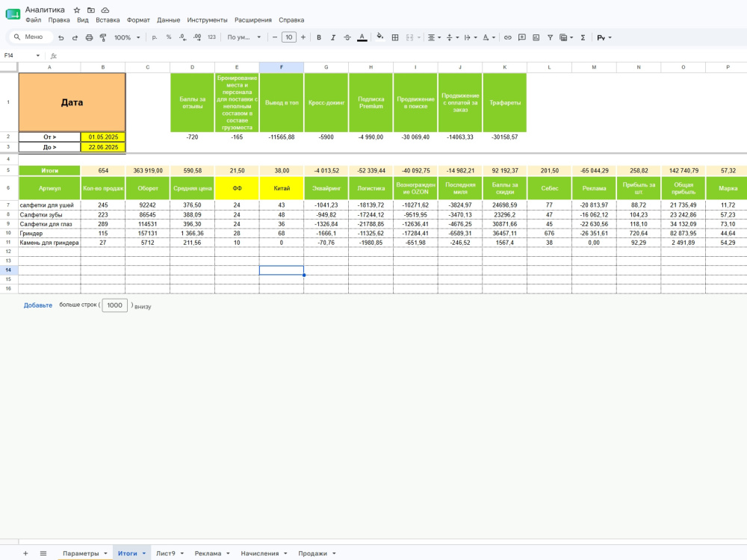Select the Paint format tool

tap(103, 37)
